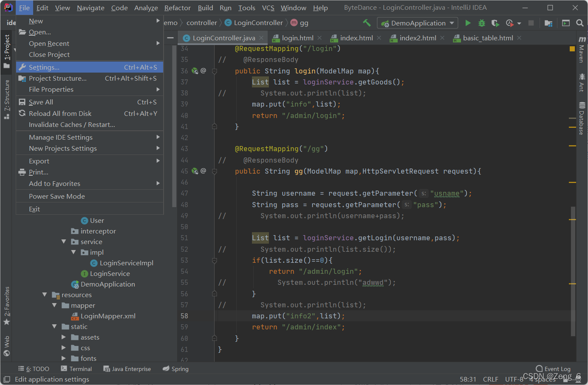Expand the assets folder
The width and height of the screenshot is (588, 385).
64,337
